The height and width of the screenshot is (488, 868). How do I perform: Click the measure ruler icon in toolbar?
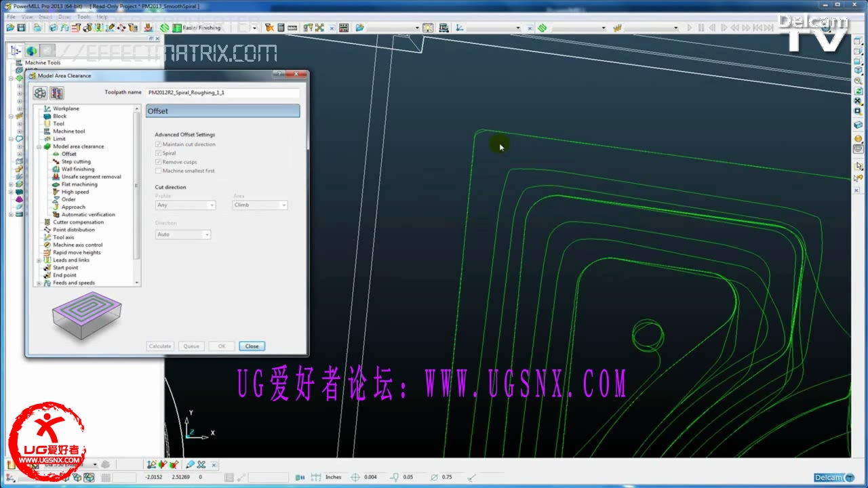292,28
